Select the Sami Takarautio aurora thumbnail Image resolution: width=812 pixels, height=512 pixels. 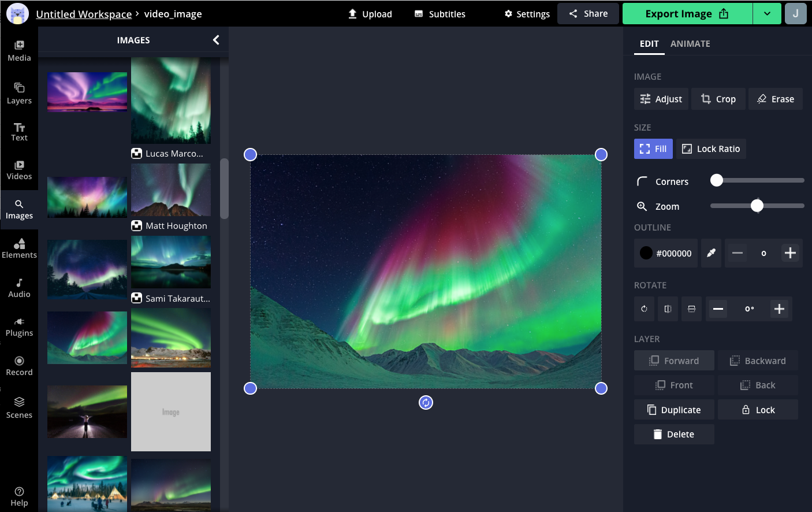pyautogui.click(x=171, y=262)
